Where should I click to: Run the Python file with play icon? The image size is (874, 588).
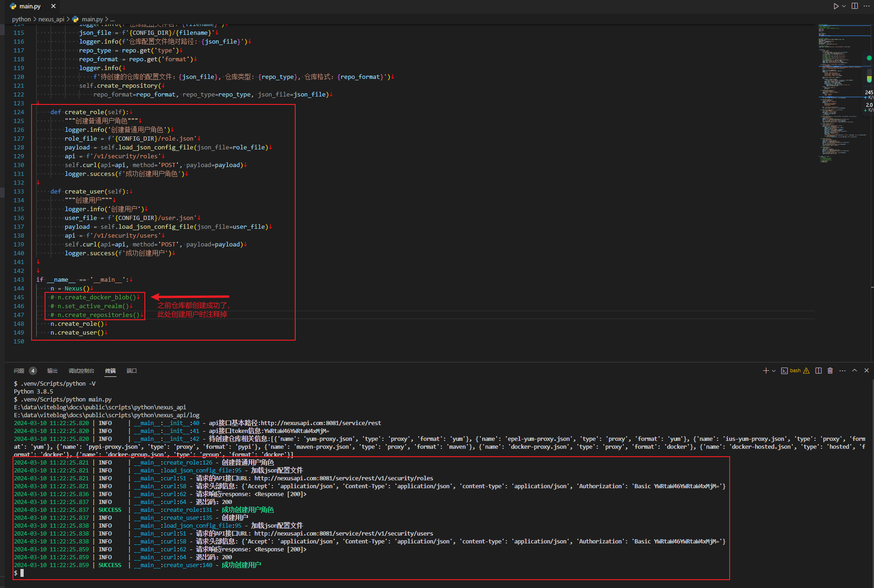tap(835, 6)
